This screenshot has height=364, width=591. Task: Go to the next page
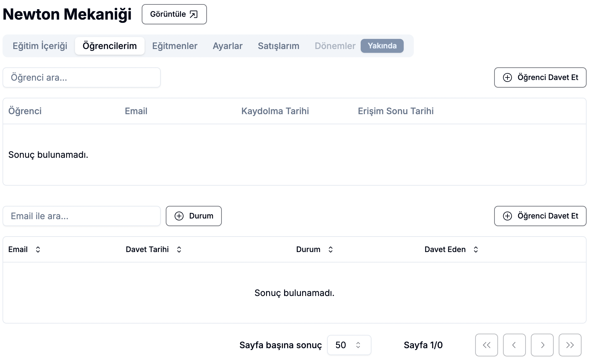click(x=542, y=345)
